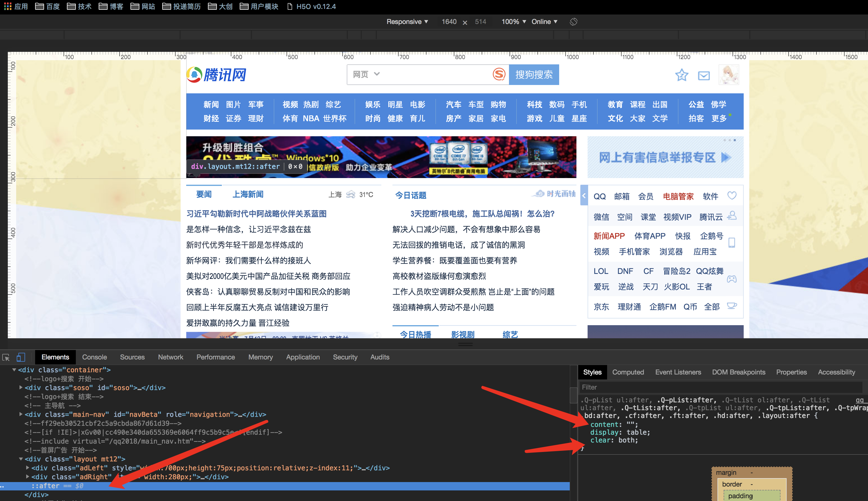Screen dimensions: 868x501
Task: Open the Online throttling dropdown
Action: coord(544,22)
